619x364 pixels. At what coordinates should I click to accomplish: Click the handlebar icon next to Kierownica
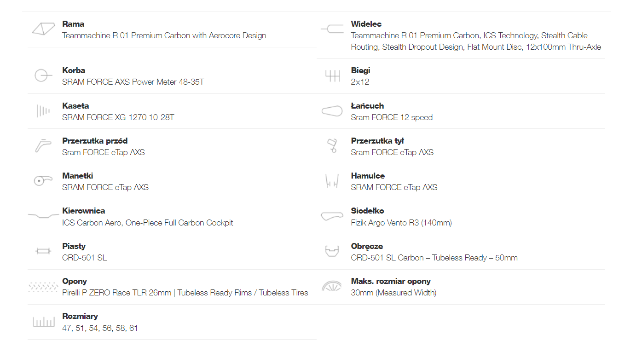point(44,215)
